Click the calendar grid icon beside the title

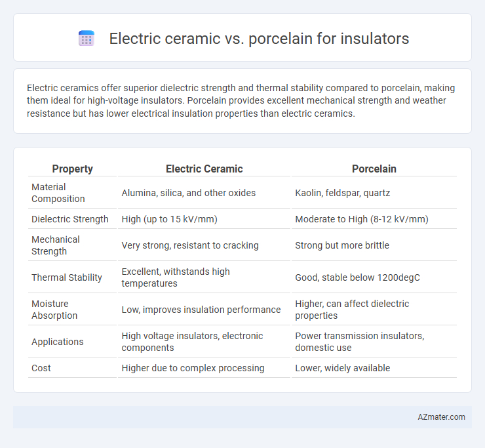[87, 38]
